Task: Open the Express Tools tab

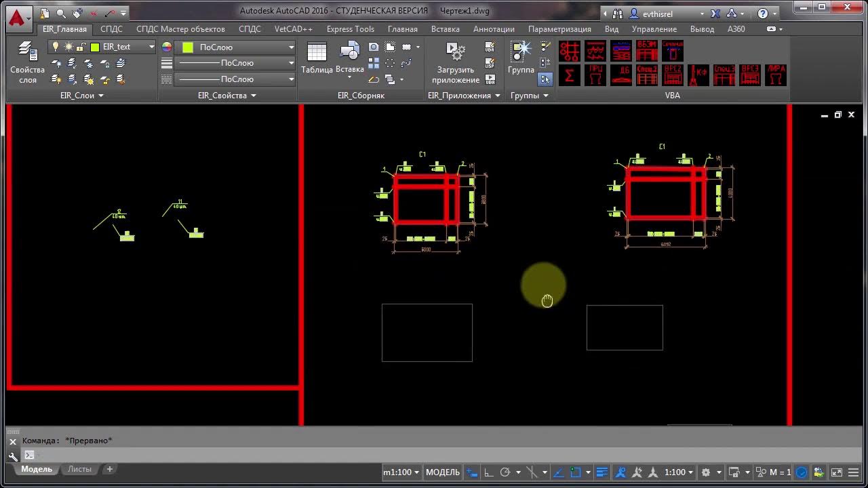Action: pyautogui.click(x=350, y=29)
